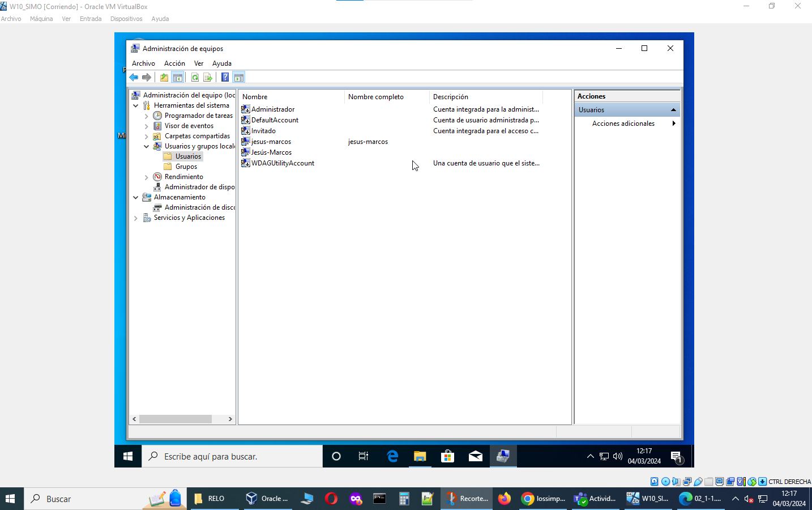Click the tree pane horizontal scrollbar
Image resolution: width=812 pixels, height=510 pixels.
coord(176,419)
